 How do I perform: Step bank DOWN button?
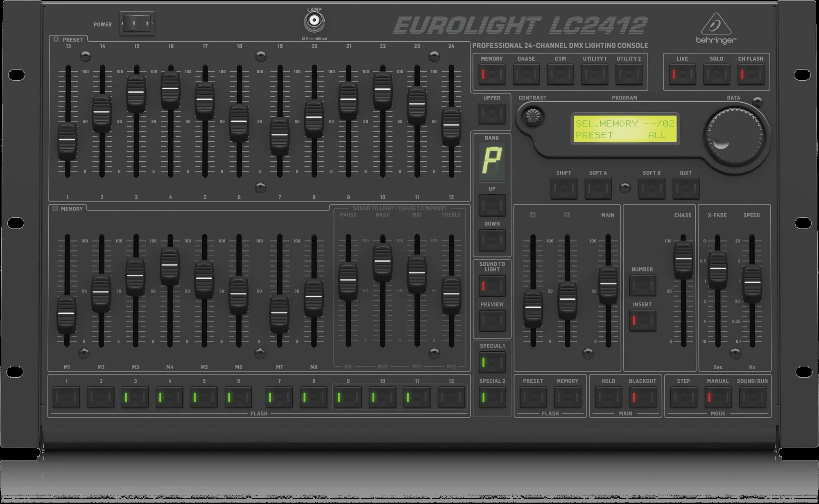492,240
